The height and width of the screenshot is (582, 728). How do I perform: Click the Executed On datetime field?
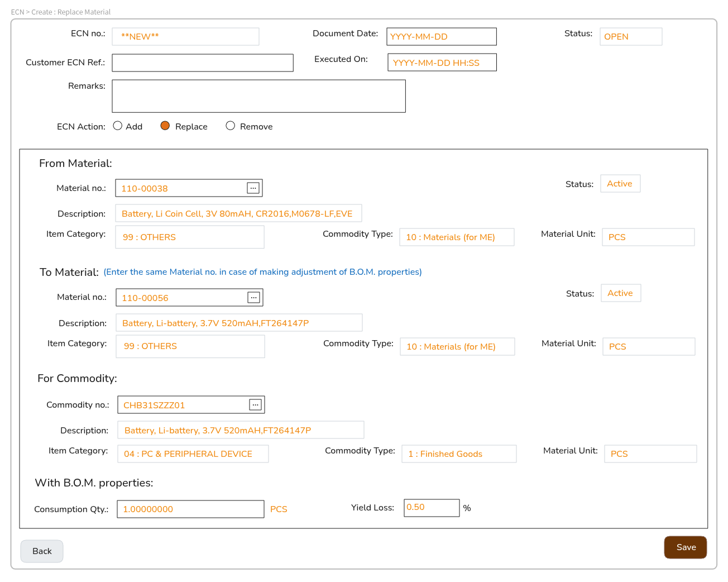[x=442, y=63]
